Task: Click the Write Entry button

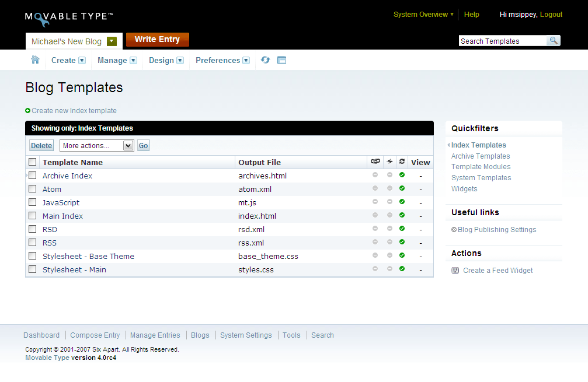Action: point(158,39)
